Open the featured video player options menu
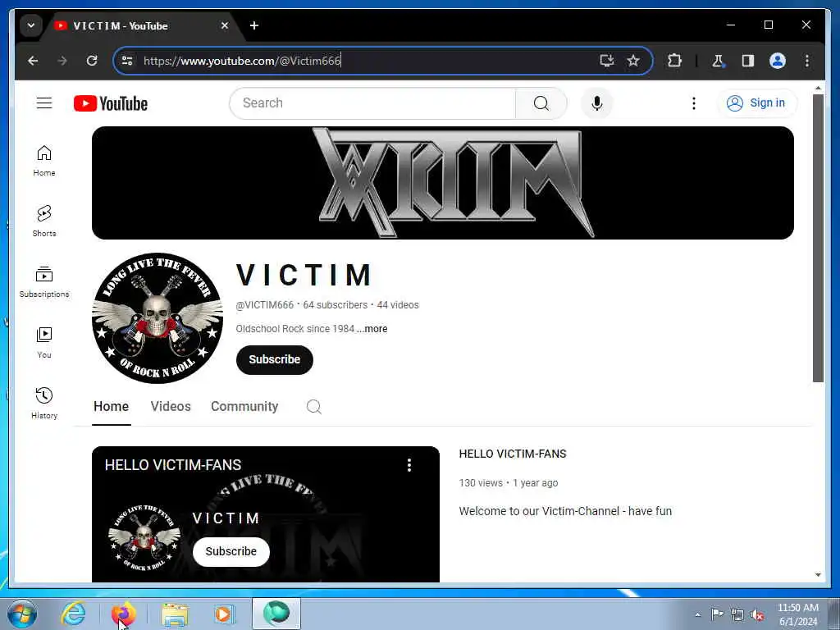The height and width of the screenshot is (630, 840). pos(409,465)
